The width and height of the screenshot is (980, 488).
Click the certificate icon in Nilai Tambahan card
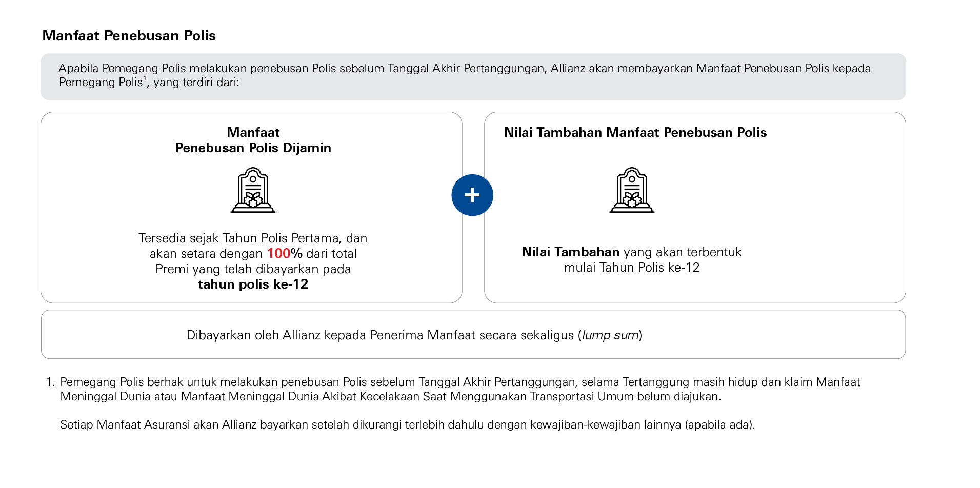point(632,190)
